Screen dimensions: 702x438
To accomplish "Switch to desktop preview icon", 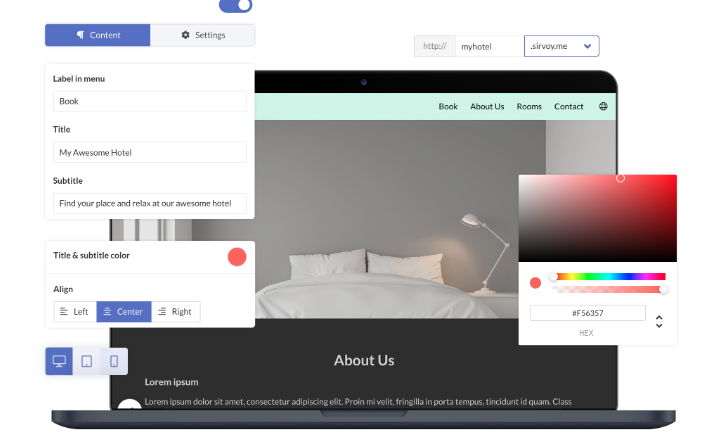I will (59, 361).
